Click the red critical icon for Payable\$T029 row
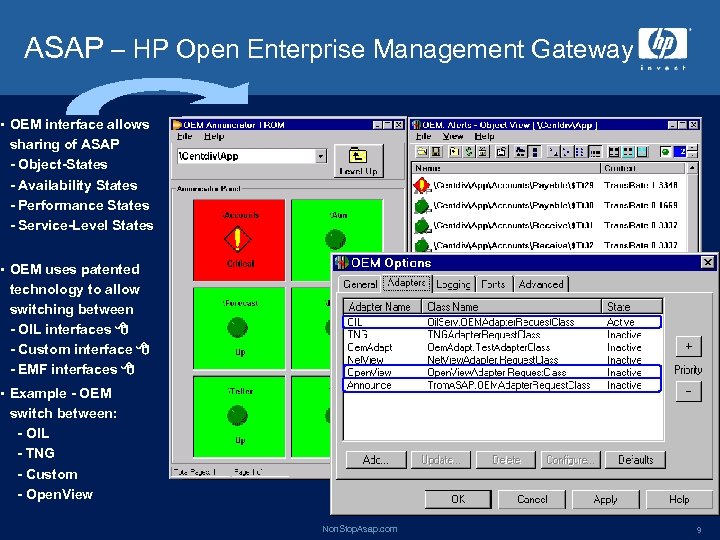Screen dimensions: 720x540 tap(421, 185)
